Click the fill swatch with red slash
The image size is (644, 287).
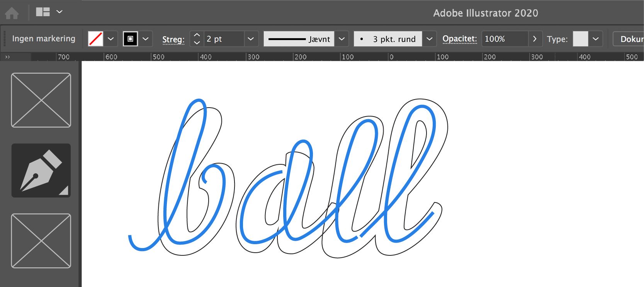pyautogui.click(x=95, y=39)
